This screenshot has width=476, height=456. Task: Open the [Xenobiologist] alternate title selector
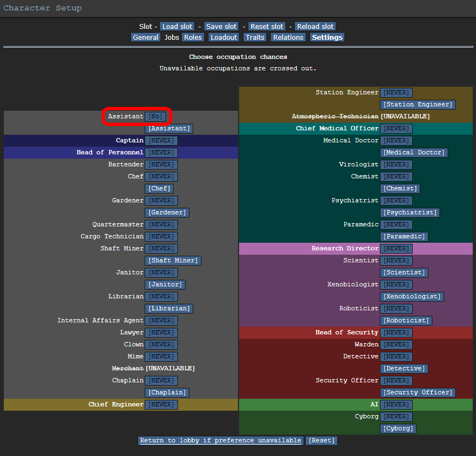pos(412,296)
